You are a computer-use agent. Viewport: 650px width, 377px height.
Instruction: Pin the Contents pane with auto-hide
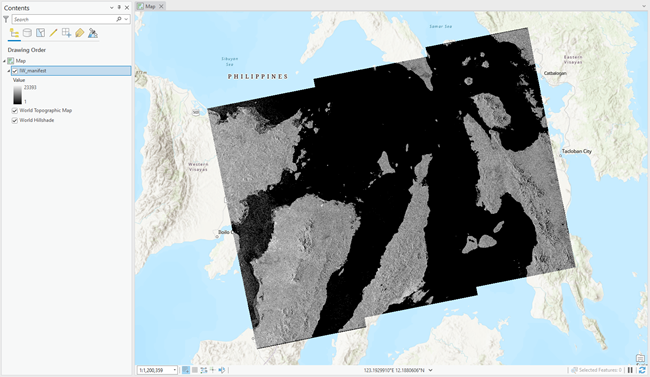(119, 7)
